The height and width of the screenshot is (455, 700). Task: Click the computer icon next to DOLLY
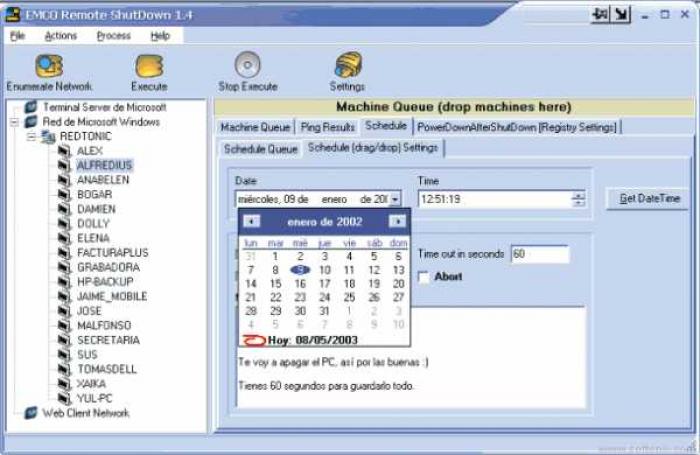(64, 224)
